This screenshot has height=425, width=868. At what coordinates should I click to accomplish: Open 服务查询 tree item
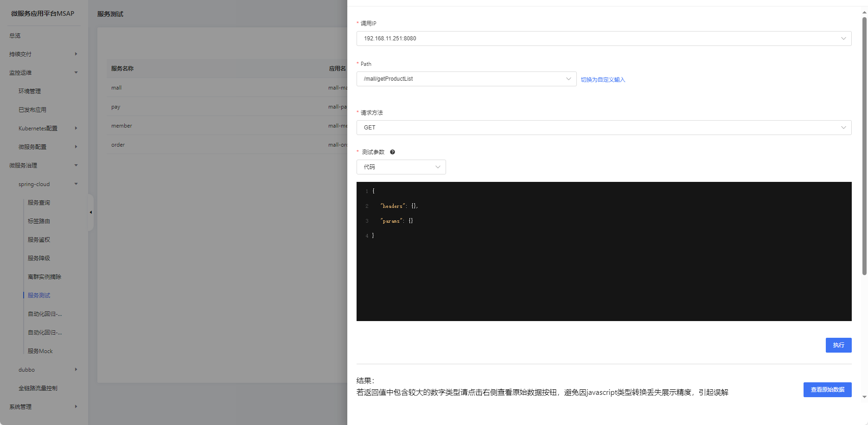(39, 203)
